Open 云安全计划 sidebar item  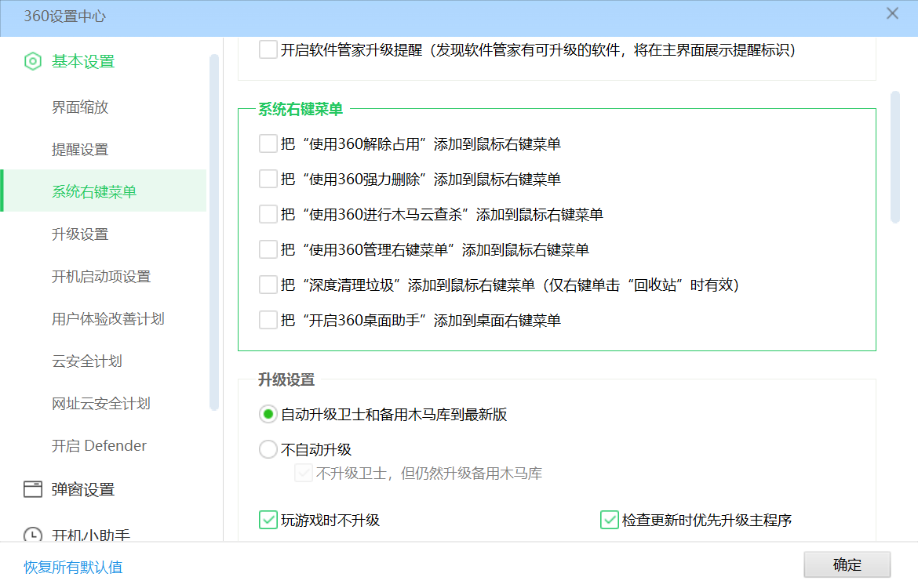point(87,361)
